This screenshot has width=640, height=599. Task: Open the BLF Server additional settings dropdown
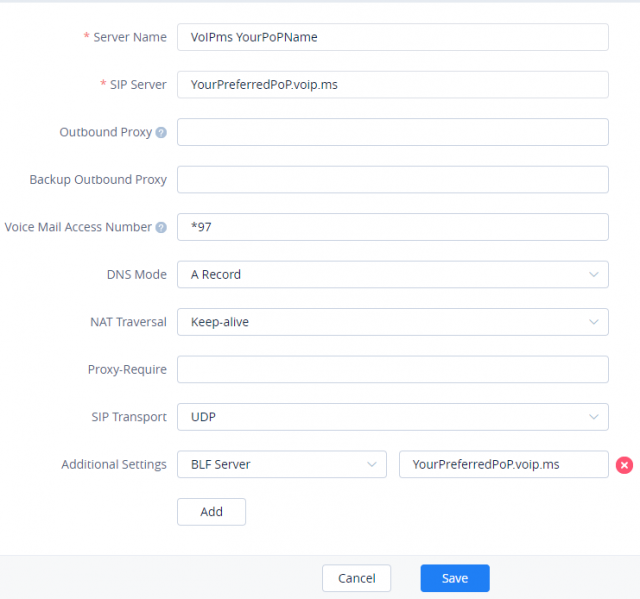pos(282,464)
